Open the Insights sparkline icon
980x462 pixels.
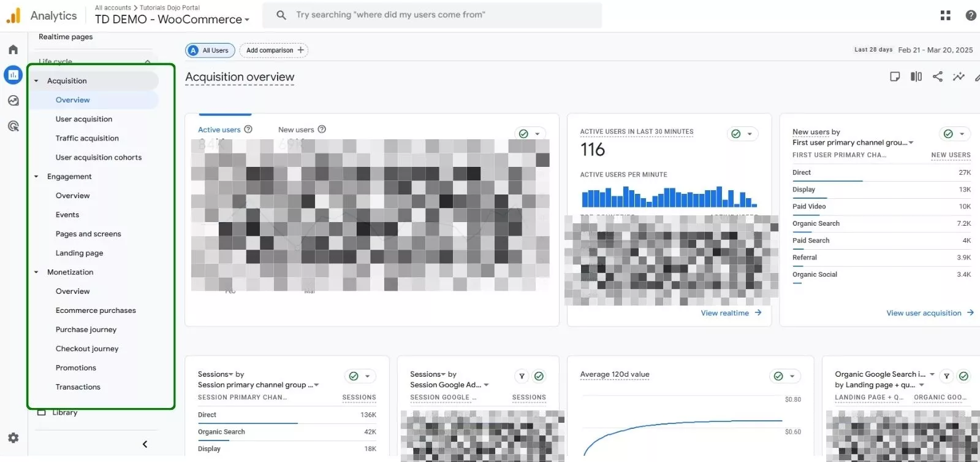959,77
